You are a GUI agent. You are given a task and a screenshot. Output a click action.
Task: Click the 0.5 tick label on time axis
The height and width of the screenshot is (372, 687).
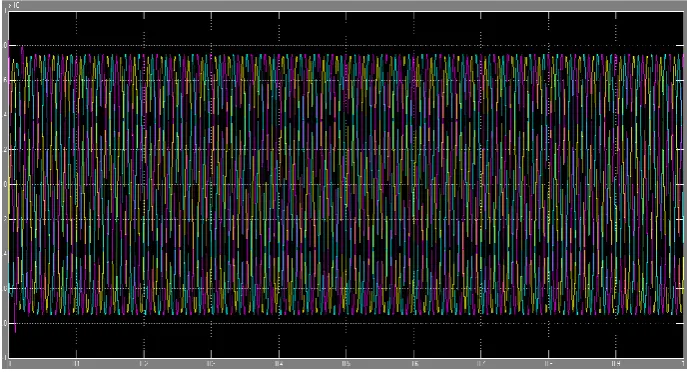click(x=346, y=364)
